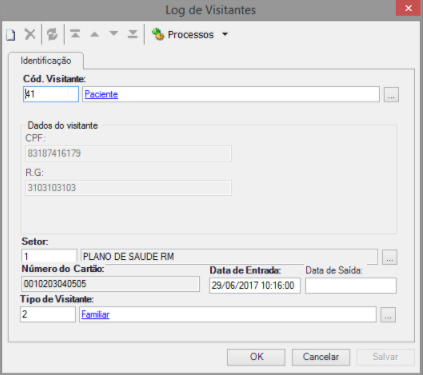Switch to the Identificação tab
Screen dimensions: 423x375
[46, 61]
